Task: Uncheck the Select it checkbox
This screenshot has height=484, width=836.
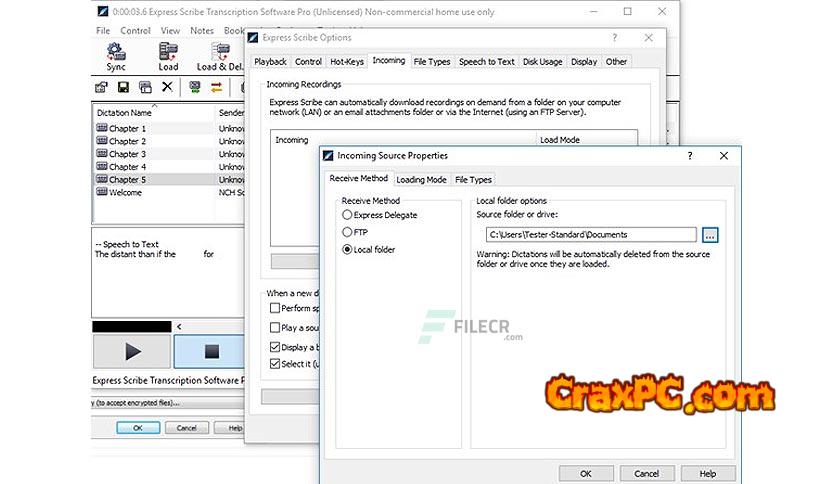Action: tap(275, 364)
